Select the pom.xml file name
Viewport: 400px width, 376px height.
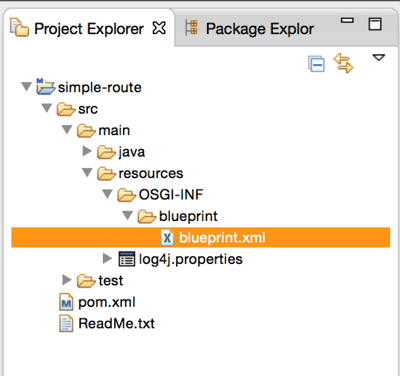(107, 302)
